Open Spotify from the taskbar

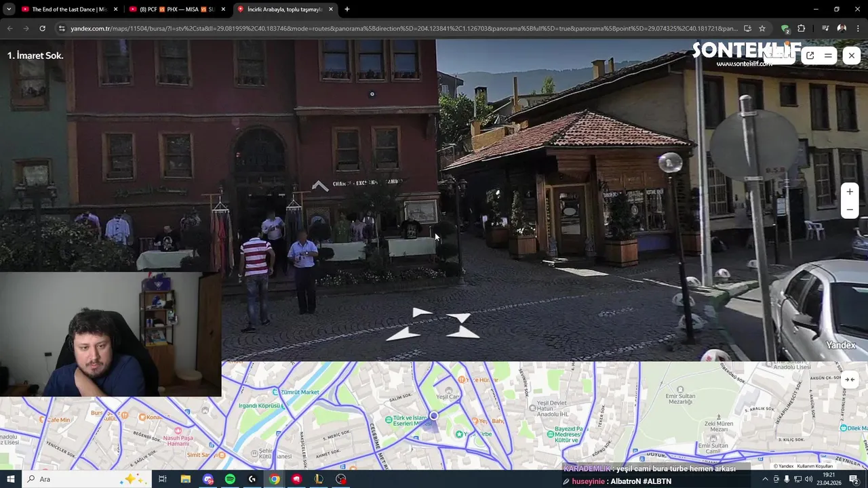tap(230, 479)
